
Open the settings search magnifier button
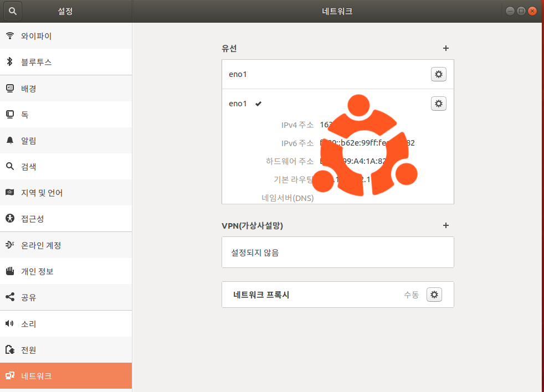pyautogui.click(x=13, y=11)
